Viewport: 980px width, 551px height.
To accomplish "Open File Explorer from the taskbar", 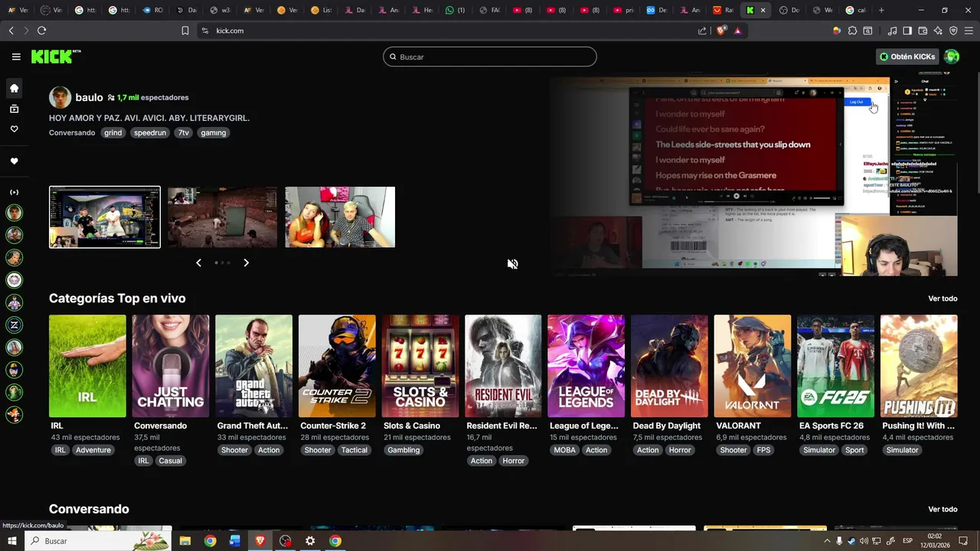I will (185, 541).
